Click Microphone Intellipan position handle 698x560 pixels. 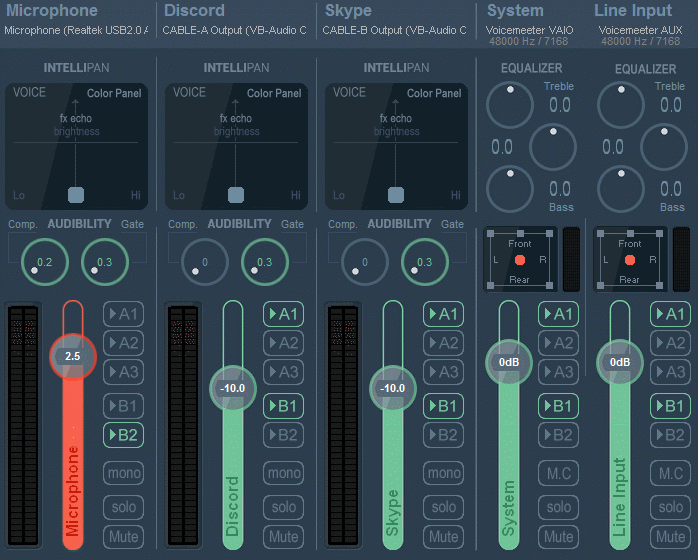tap(76, 195)
